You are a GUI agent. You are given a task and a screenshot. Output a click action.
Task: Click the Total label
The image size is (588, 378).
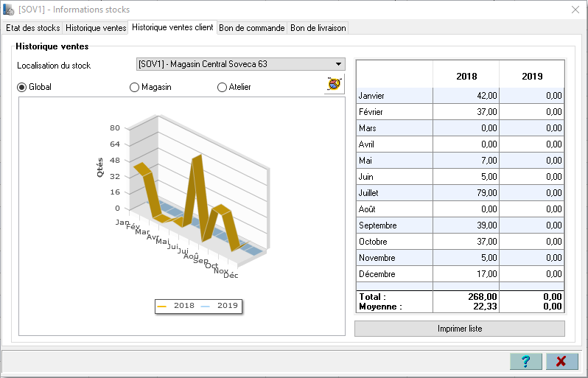(372, 297)
